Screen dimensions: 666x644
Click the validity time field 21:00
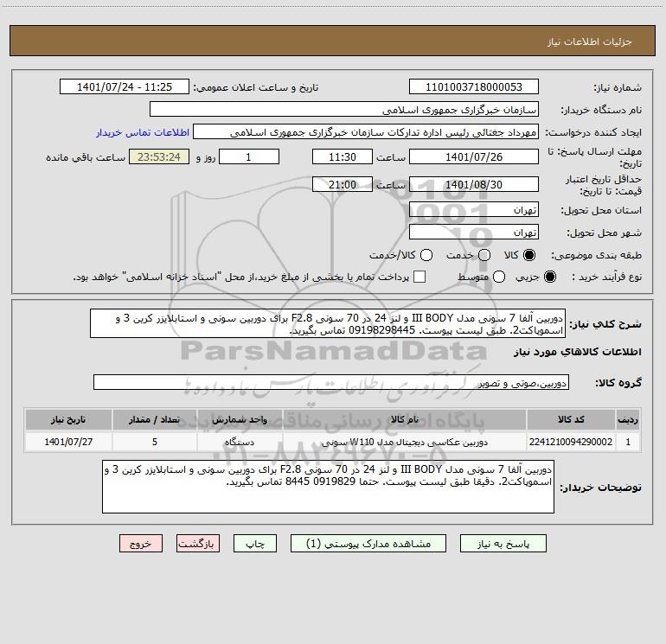click(343, 184)
